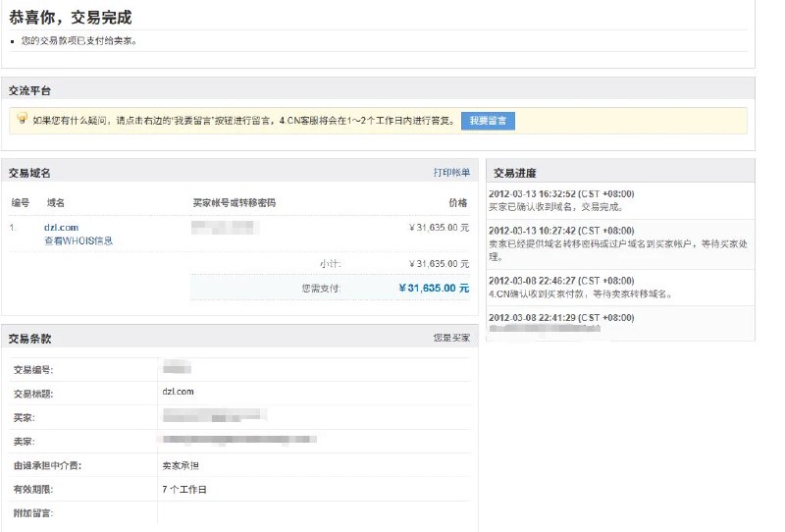Image resolution: width=785 pixels, height=532 pixels.
Task: Select the 您是买家 label
Action: tap(451, 338)
